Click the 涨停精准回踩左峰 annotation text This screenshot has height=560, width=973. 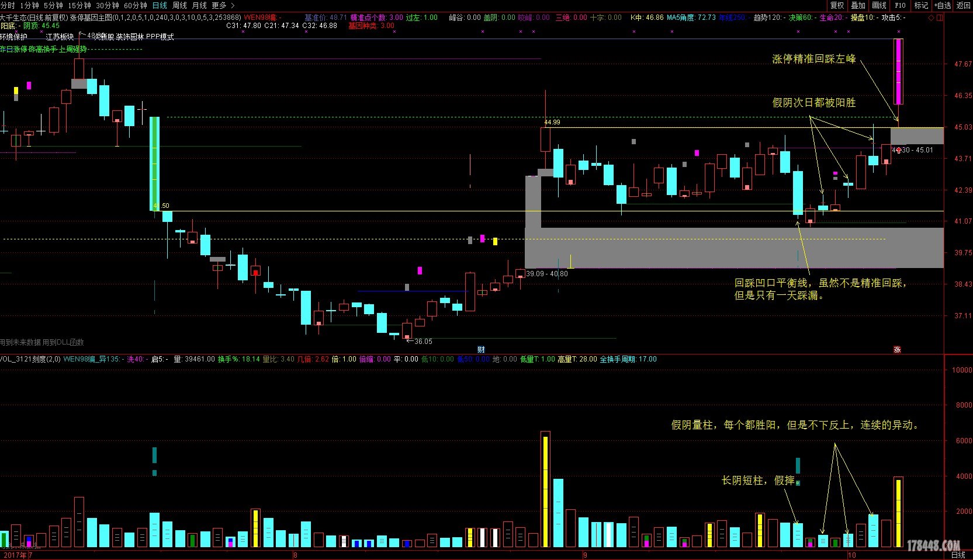[814, 58]
